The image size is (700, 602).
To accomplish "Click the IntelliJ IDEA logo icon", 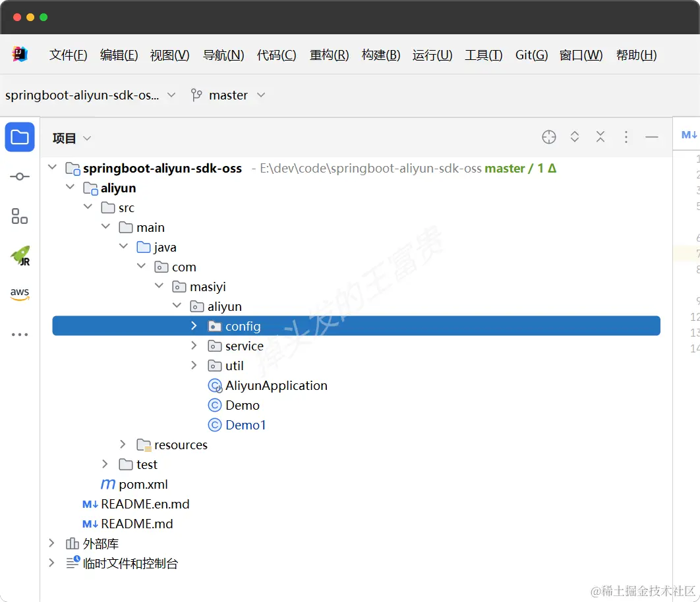I will point(20,55).
